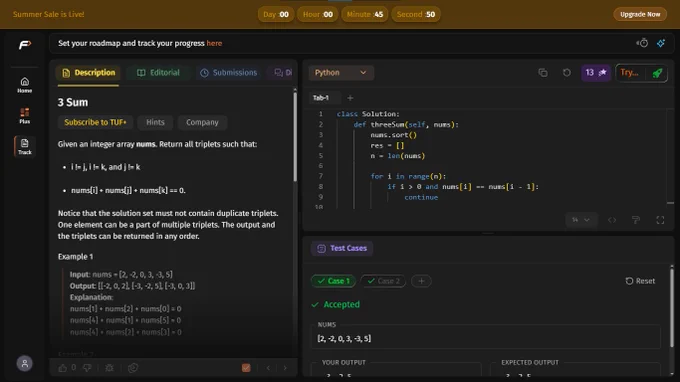Select test Case 2
680x382 pixels.
[x=383, y=281]
